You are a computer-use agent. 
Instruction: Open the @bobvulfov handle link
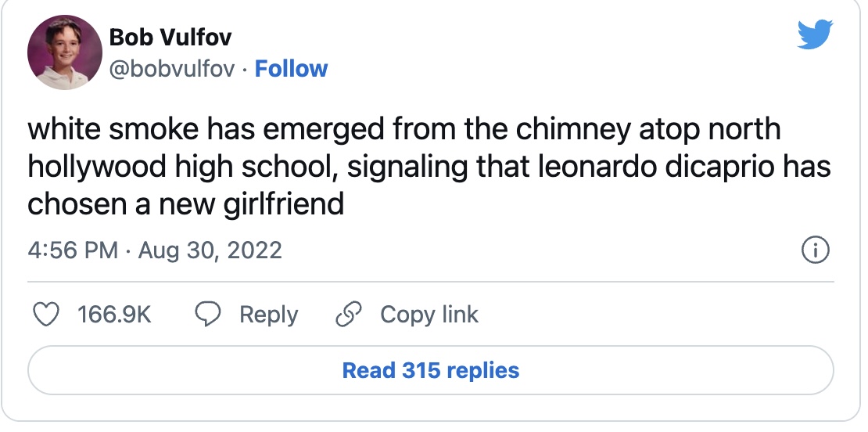point(172,69)
